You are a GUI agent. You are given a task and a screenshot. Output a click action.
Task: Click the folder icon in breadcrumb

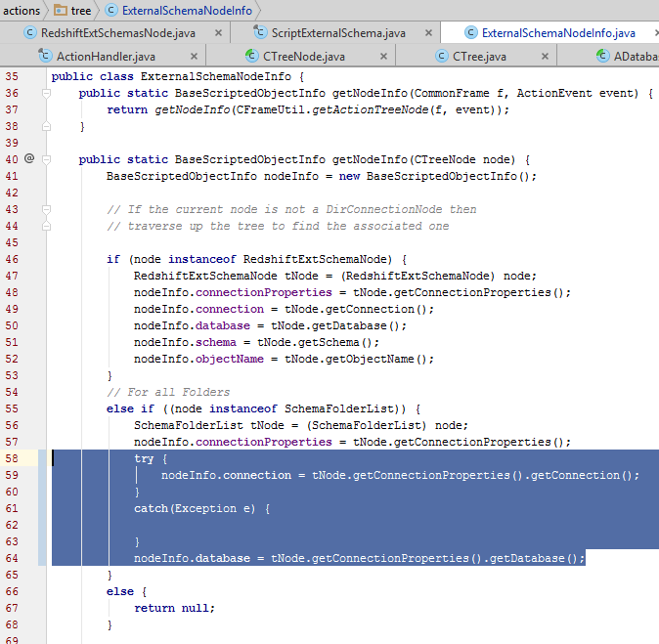click(60, 10)
